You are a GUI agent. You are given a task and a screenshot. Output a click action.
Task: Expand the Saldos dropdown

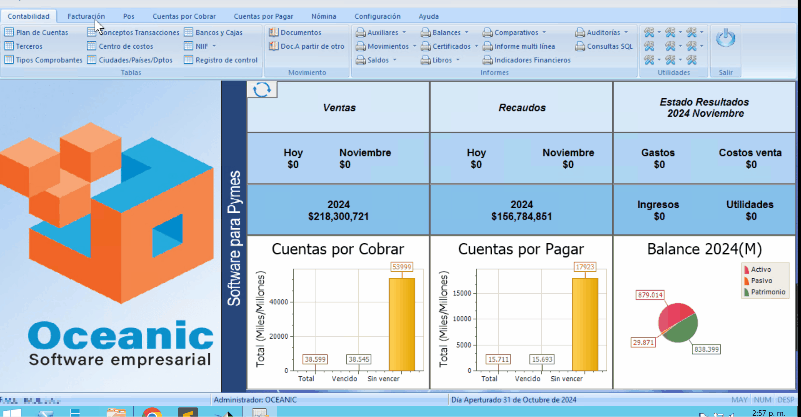click(394, 60)
